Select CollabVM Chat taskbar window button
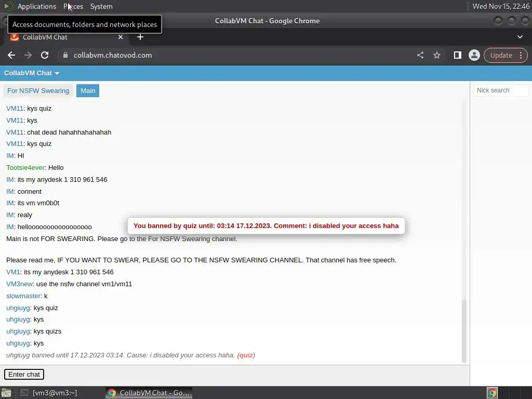Viewport: 532px width, 399px height. coord(149,393)
